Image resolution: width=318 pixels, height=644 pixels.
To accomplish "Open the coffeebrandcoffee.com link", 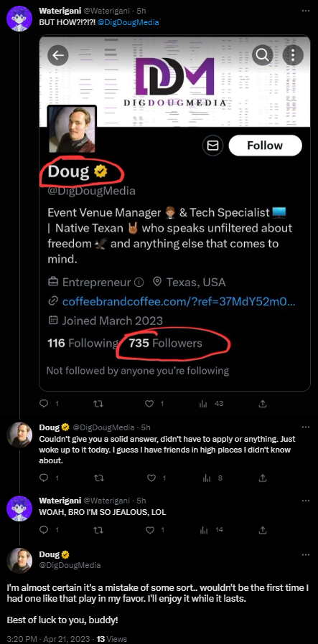I will [x=179, y=301].
